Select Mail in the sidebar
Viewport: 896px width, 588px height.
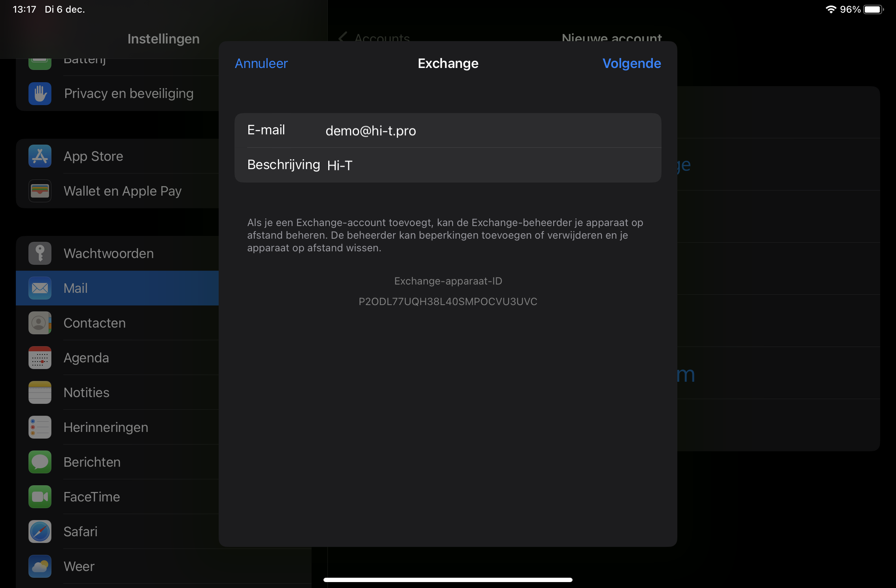pos(117,288)
